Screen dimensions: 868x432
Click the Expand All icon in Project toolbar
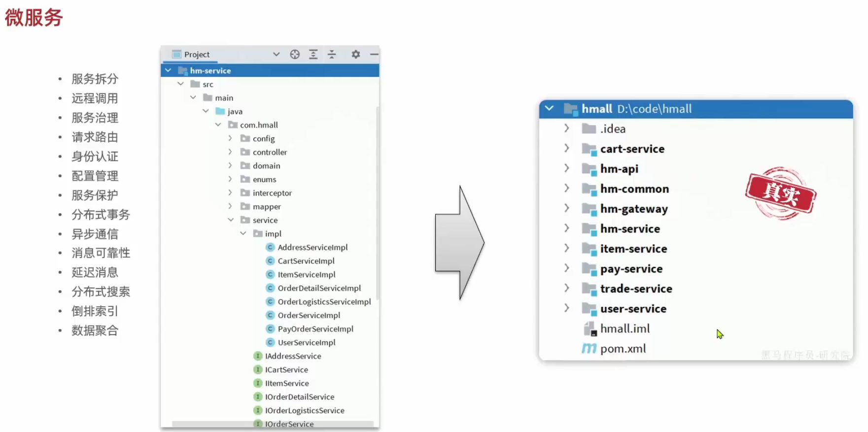point(313,54)
